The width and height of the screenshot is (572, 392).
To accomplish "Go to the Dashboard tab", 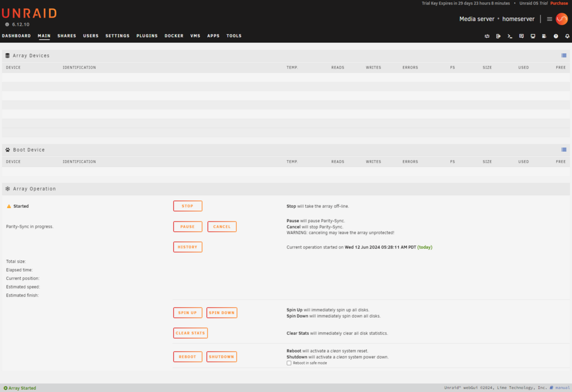I will point(17,36).
